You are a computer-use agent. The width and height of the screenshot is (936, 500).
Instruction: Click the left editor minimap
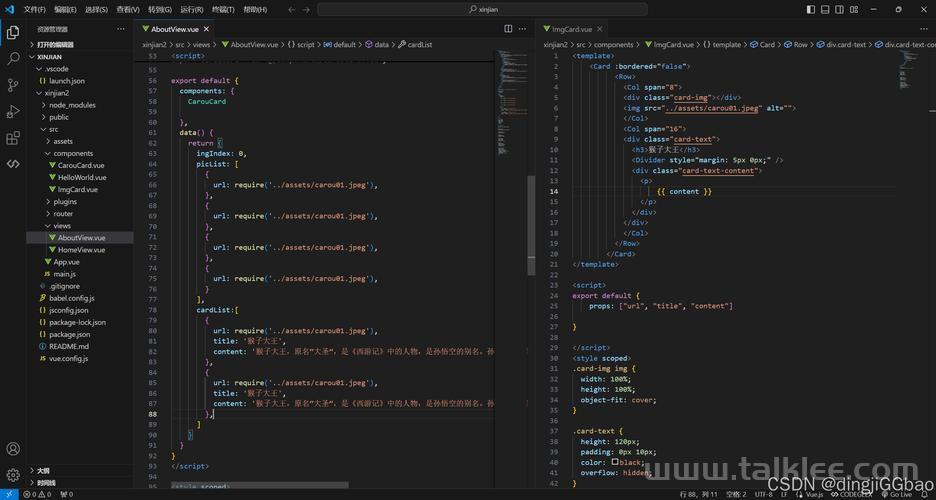click(x=511, y=101)
